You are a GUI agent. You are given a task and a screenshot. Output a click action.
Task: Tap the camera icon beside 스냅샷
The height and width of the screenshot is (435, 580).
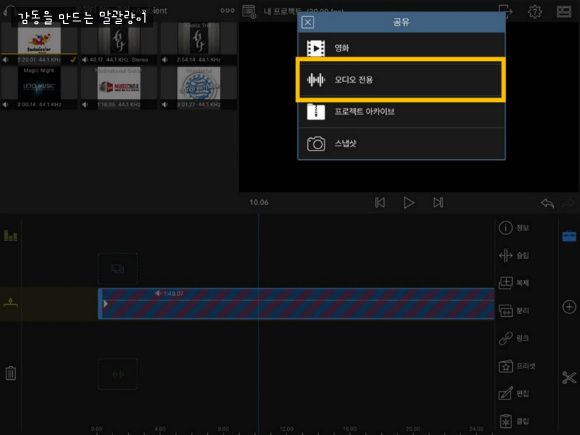[316, 144]
